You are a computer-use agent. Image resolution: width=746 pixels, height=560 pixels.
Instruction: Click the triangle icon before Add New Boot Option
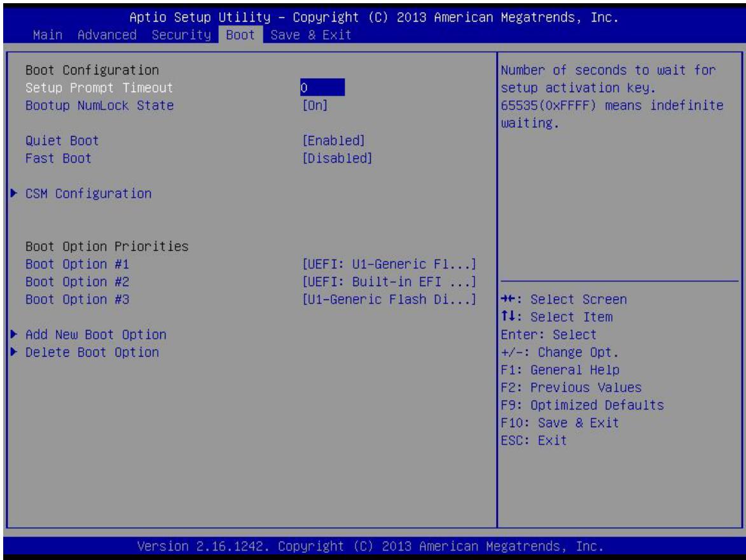click(14, 334)
